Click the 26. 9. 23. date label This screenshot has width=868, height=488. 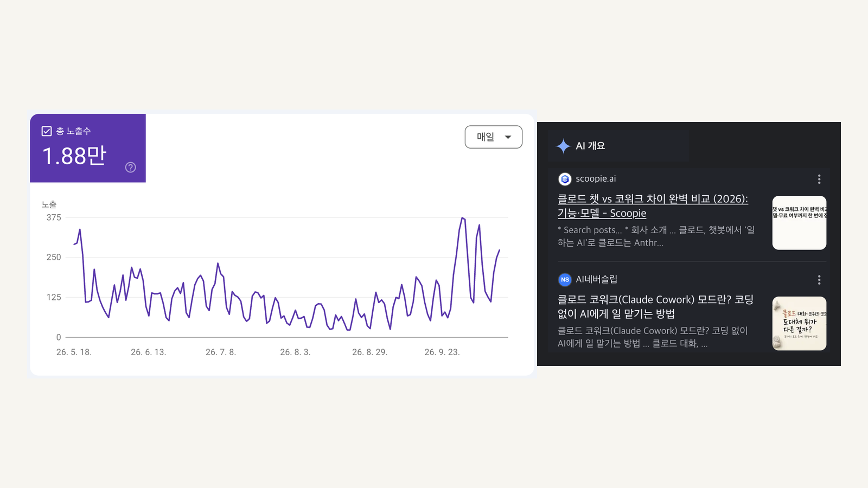pos(442,352)
